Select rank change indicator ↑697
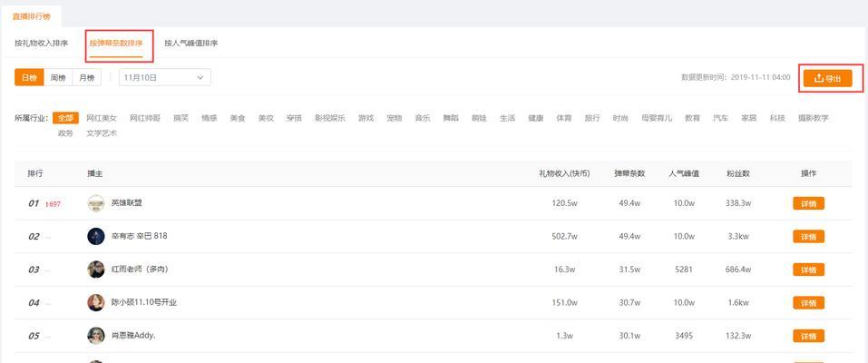The image size is (868, 363). [x=54, y=204]
